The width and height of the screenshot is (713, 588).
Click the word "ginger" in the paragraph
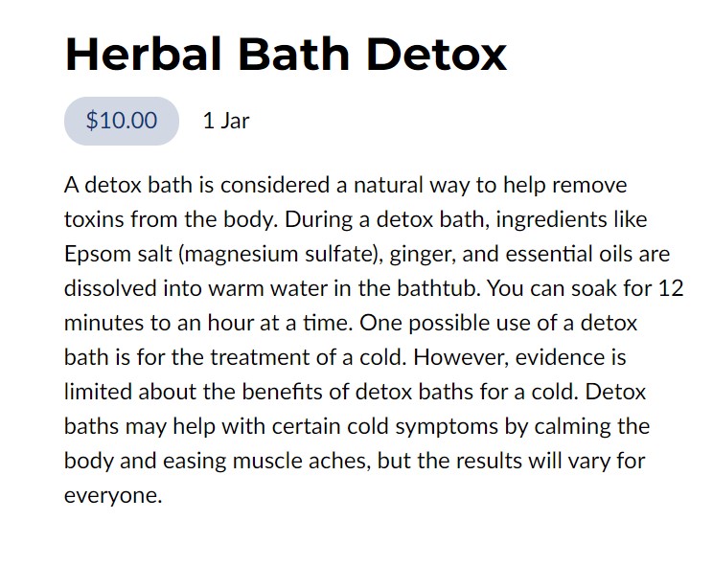click(422, 255)
